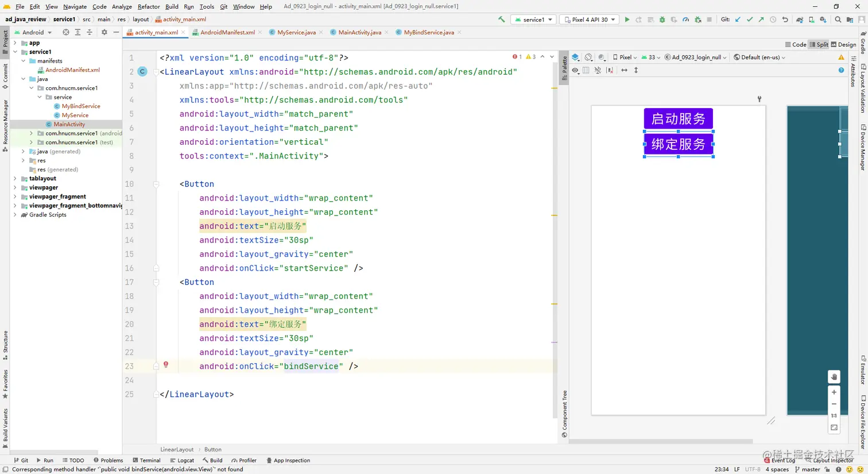Zoom in the layout preview
This screenshot has width=868, height=474.
[834, 392]
